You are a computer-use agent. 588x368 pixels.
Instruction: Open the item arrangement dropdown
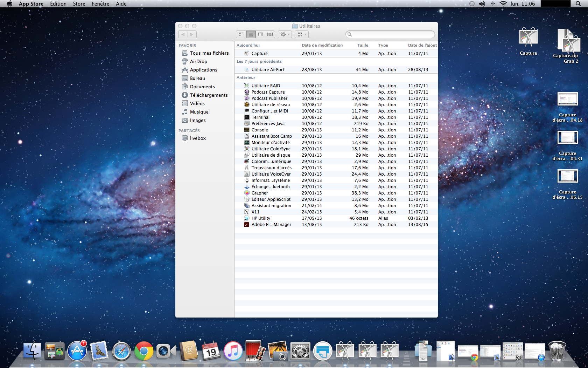pos(301,34)
